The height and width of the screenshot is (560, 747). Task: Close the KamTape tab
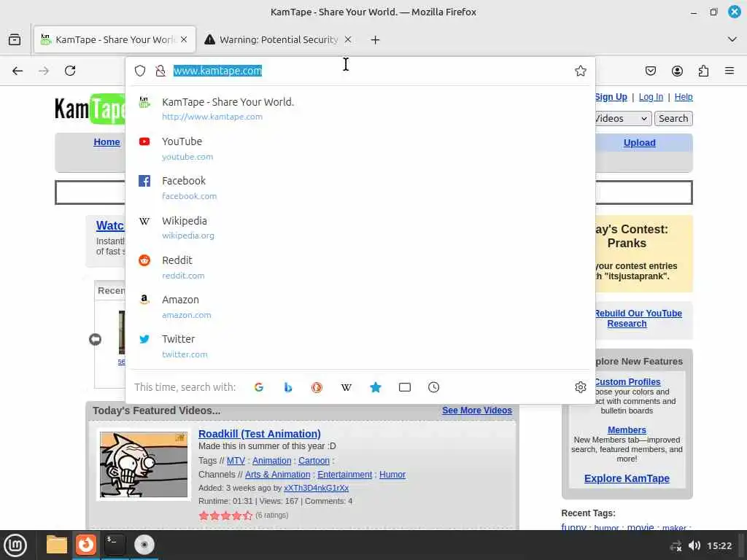tap(184, 39)
